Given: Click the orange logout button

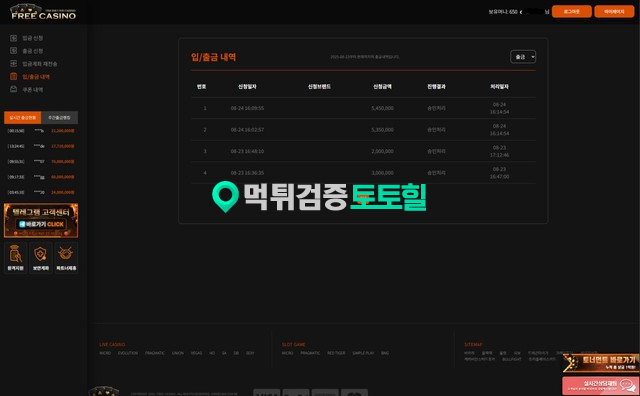Looking at the screenshot, I should pos(571,11).
